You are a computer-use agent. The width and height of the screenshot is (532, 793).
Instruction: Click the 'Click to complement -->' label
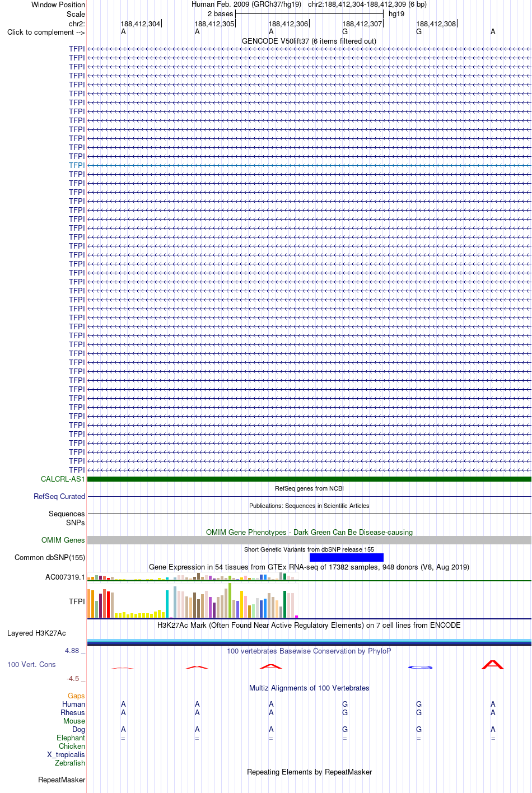pos(46,32)
